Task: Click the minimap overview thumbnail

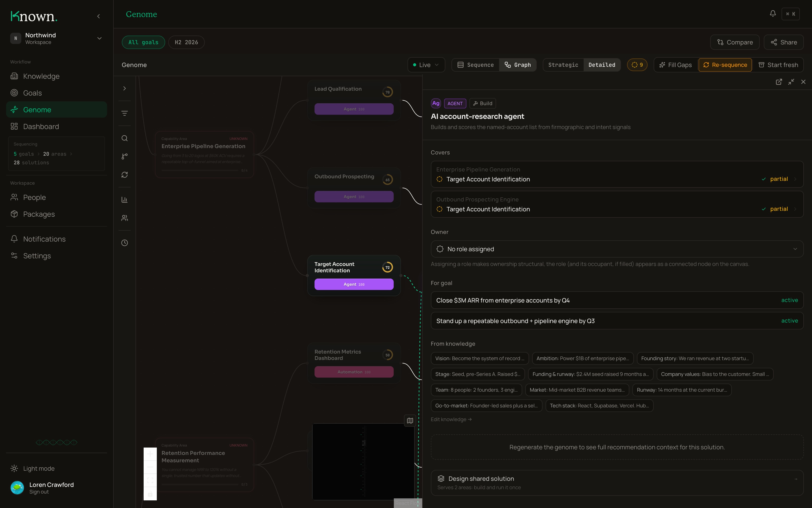Action: [363, 462]
